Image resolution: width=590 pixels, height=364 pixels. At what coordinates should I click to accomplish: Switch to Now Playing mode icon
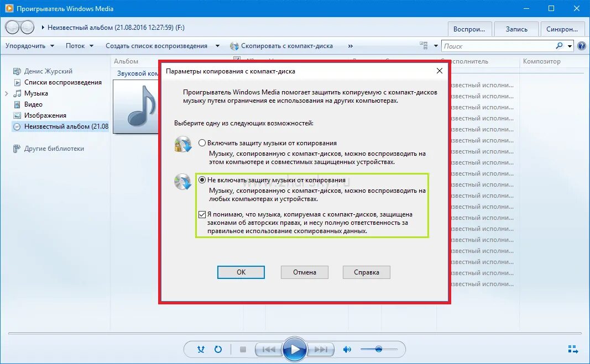[x=573, y=349]
